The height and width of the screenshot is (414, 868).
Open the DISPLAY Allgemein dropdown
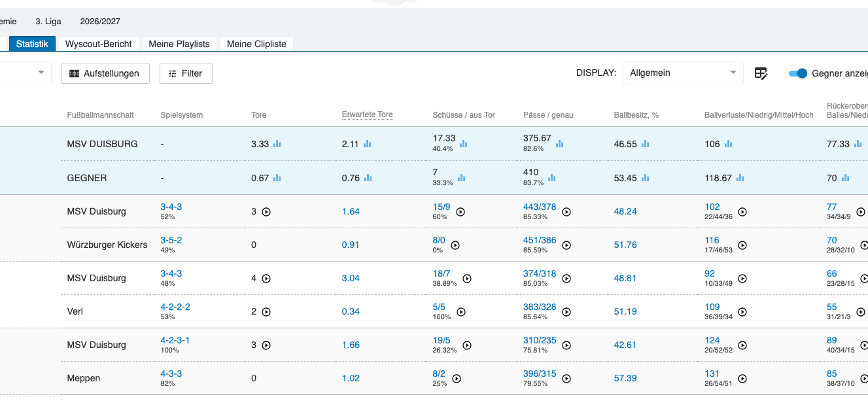[683, 73]
